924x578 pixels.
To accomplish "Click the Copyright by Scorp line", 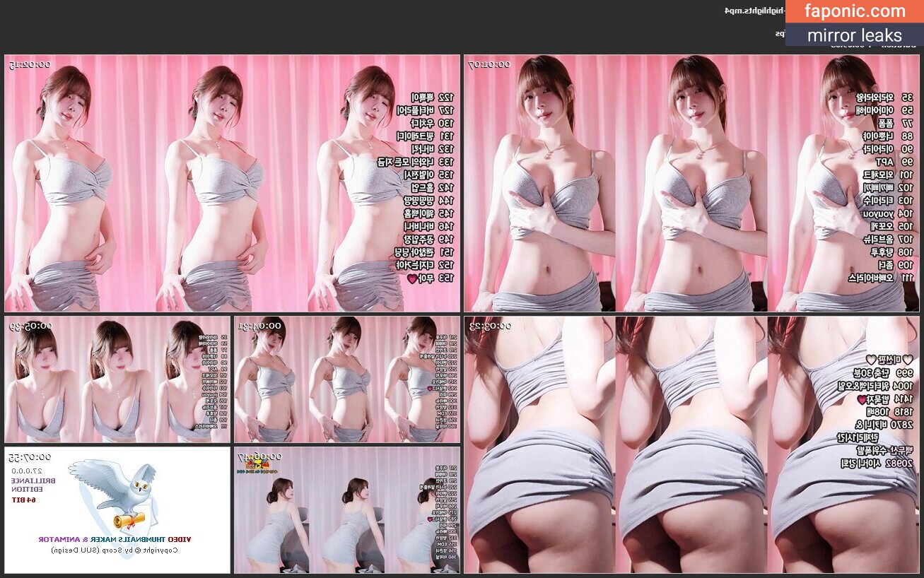I will coord(115,550).
